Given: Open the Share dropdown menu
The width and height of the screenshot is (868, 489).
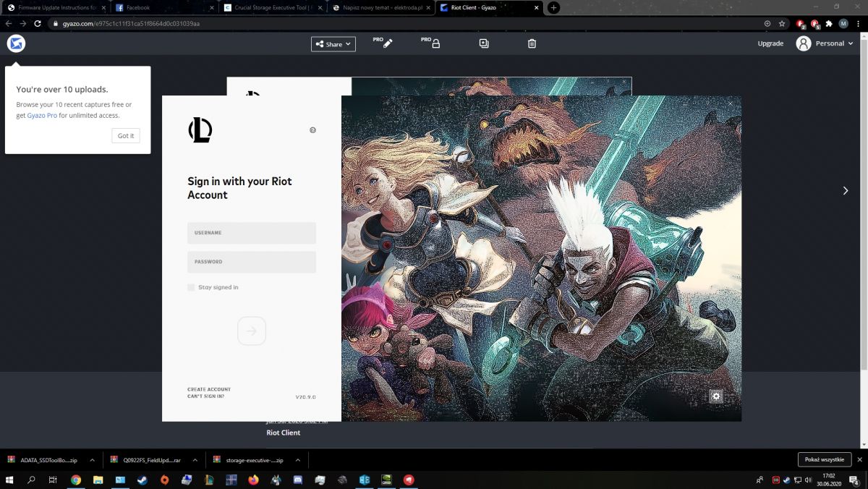Looking at the screenshot, I should click(333, 44).
